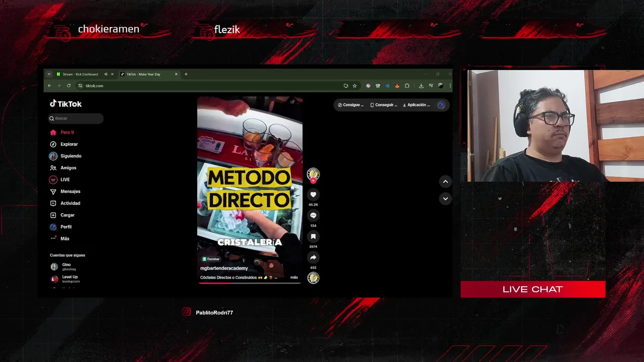Screen dimensions: 644x362
Task: Click the flezik name overlay
Action: point(227,30)
